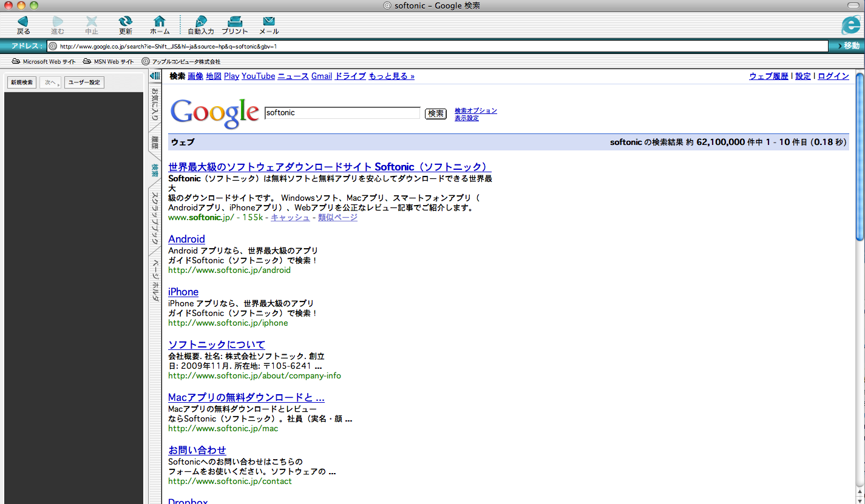Open the Android search result link
The width and height of the screenshot is (865, 504).
(186, 239)
